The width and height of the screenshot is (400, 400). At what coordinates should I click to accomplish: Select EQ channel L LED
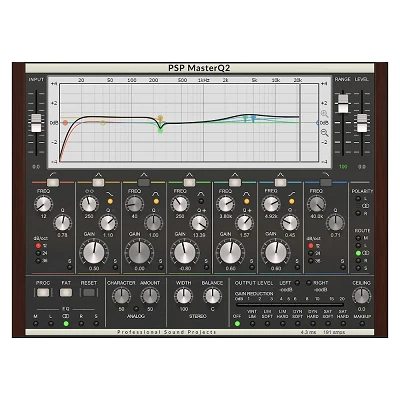pos(51,323)
